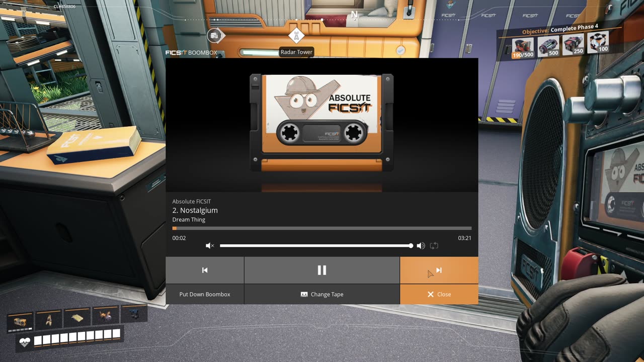
Task: Click the objective item showing 190/500
Action: click(523, 48)
